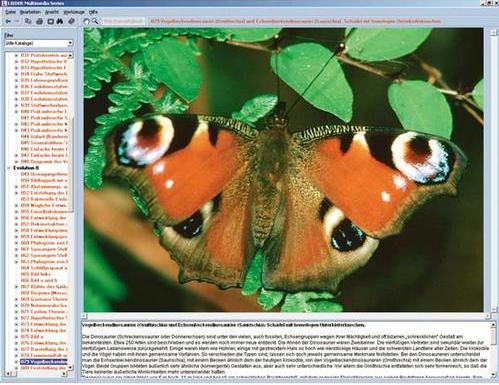
Task: Expand the arrow beside tree item 036
Action: pos(16,87)
